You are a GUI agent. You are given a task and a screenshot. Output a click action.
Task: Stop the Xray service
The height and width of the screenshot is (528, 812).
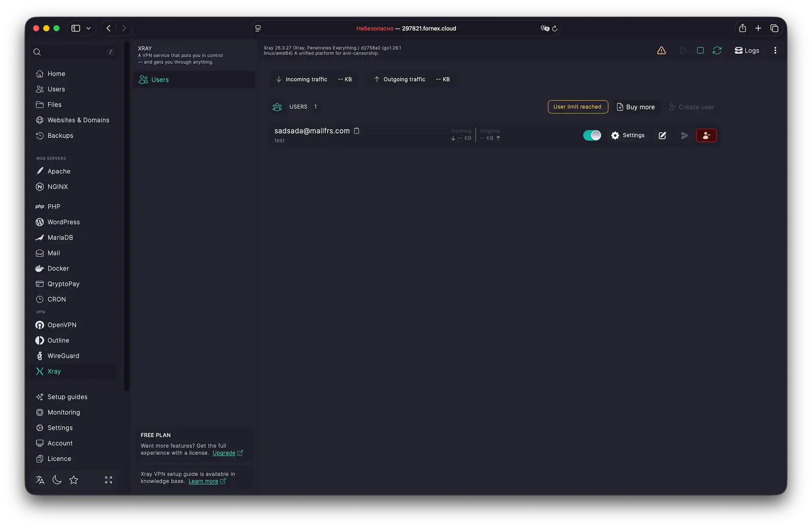[700, 50]
